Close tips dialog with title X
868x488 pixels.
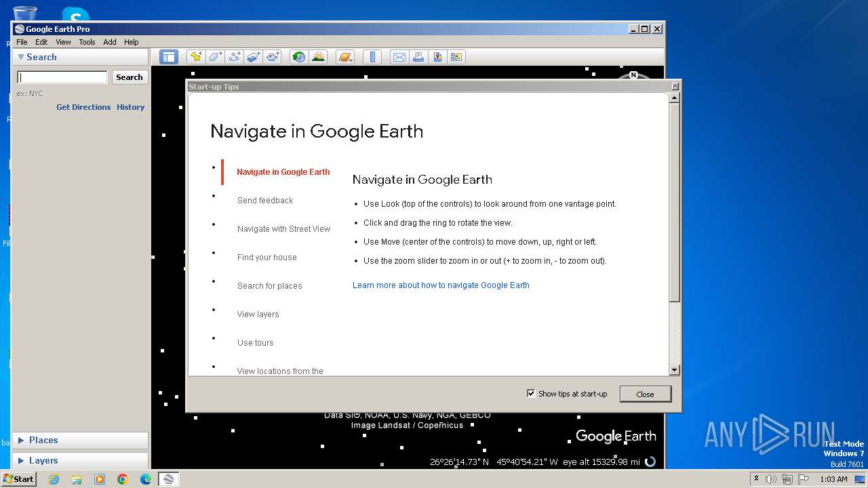[675, 86]
